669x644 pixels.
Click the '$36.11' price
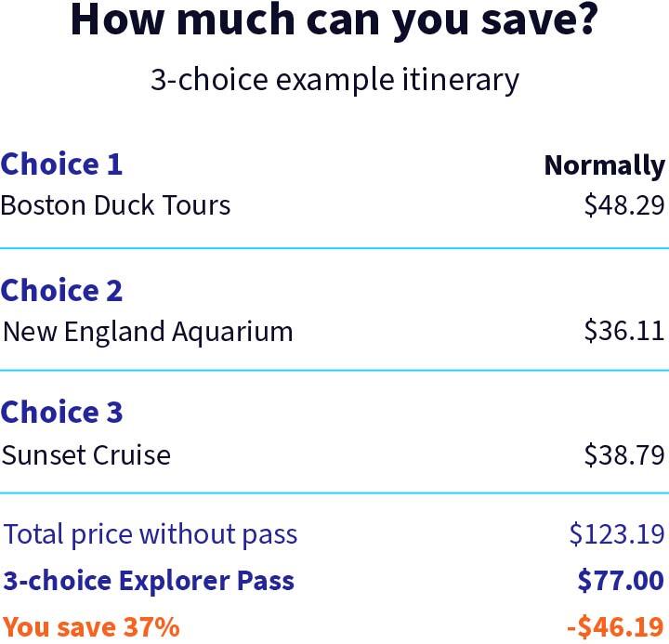coord(624,330)
